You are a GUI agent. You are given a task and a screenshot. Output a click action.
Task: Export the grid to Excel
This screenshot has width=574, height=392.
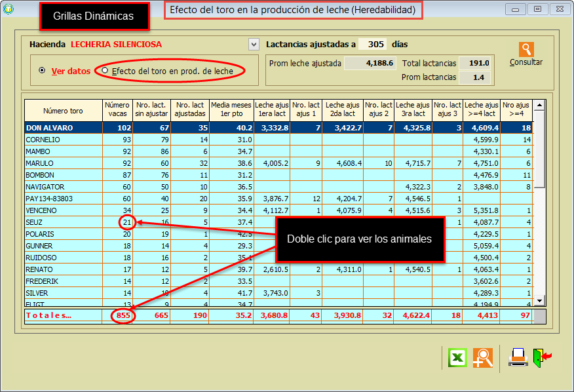click(457, 358)
